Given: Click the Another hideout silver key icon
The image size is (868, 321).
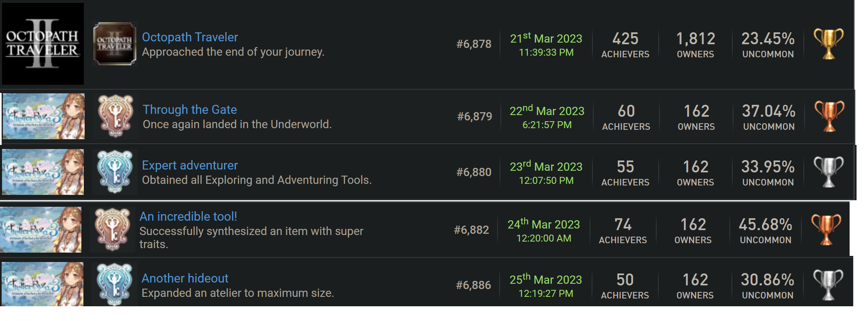Looking at the screenshot, I should 114,285.
